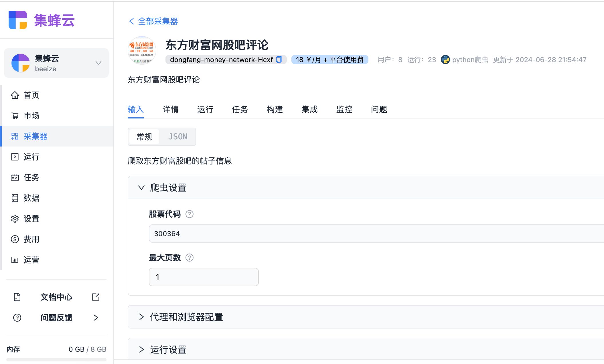Open 首页 via the home icon
The image size is (604, 364).
tap(15, 95)
